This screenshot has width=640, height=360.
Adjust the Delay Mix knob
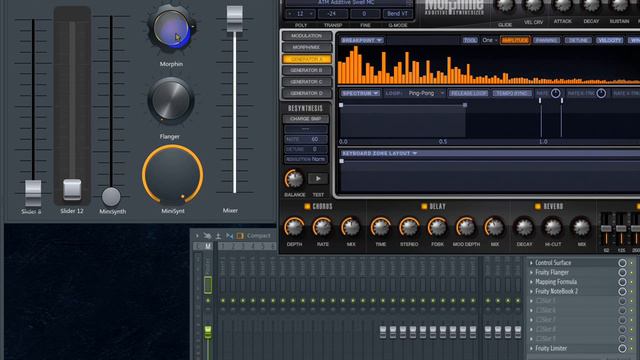coord(494,228)
